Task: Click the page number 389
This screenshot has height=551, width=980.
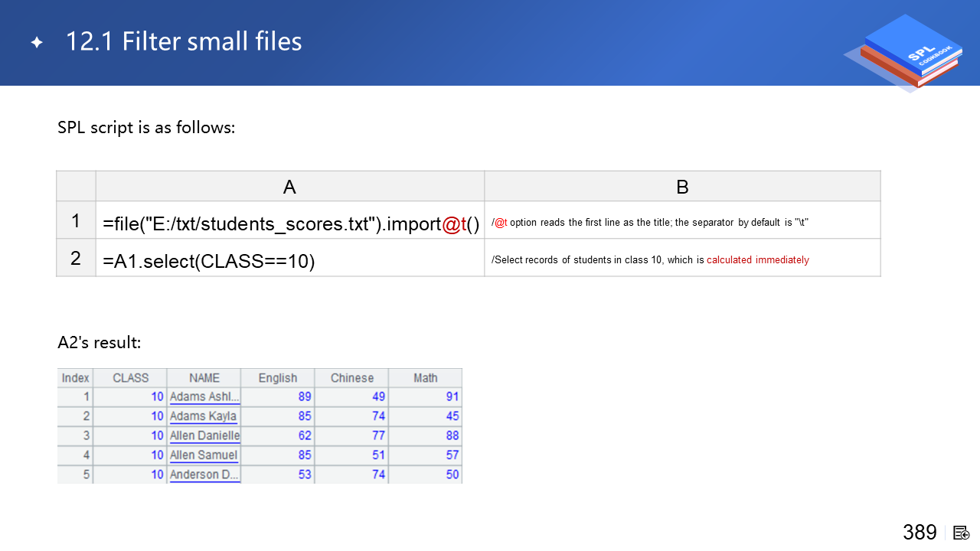Action: coord(920,533)
